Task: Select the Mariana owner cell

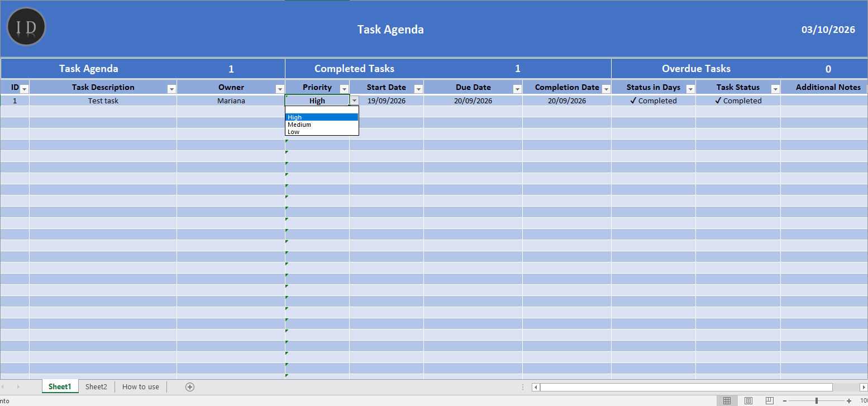Action: (231, 101)
